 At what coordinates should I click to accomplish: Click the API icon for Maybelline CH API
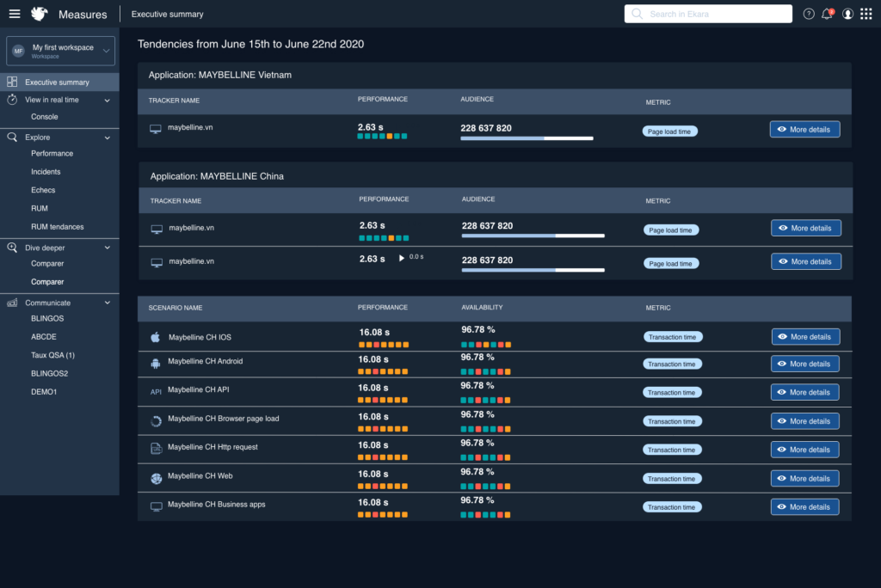(156, 392)
